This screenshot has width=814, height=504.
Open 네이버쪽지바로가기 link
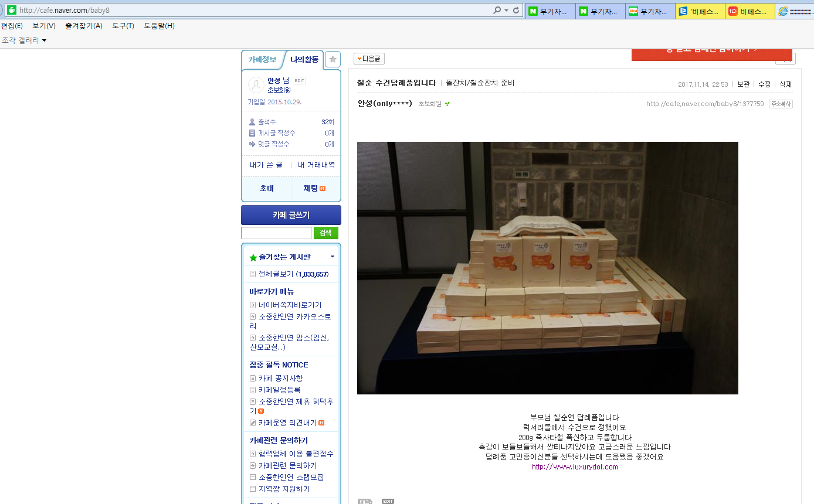[x=290, y=305]
